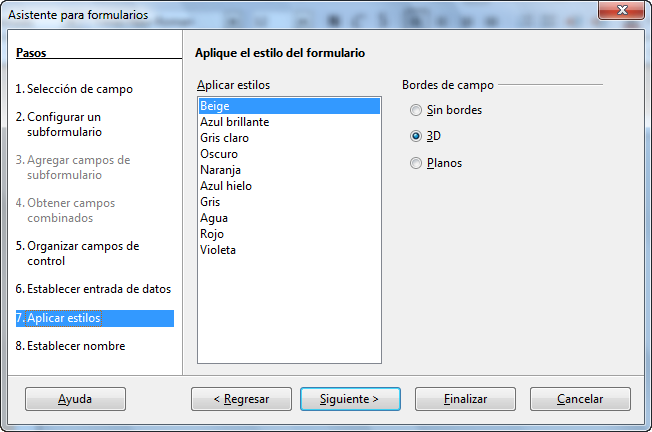Choose the Violeta style
The width and height of the screenshot is (652, 432).
pyautogui.click(x=289, y=250)
